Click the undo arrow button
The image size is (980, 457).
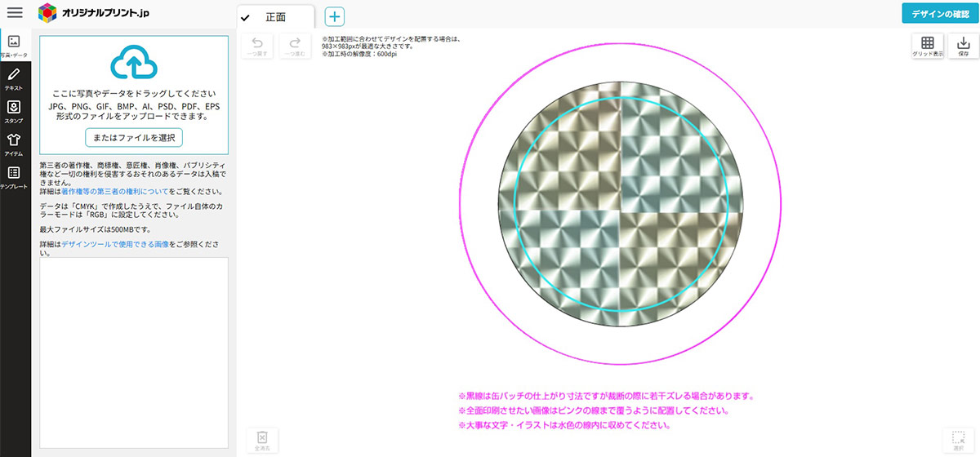[x=257, y=47]
